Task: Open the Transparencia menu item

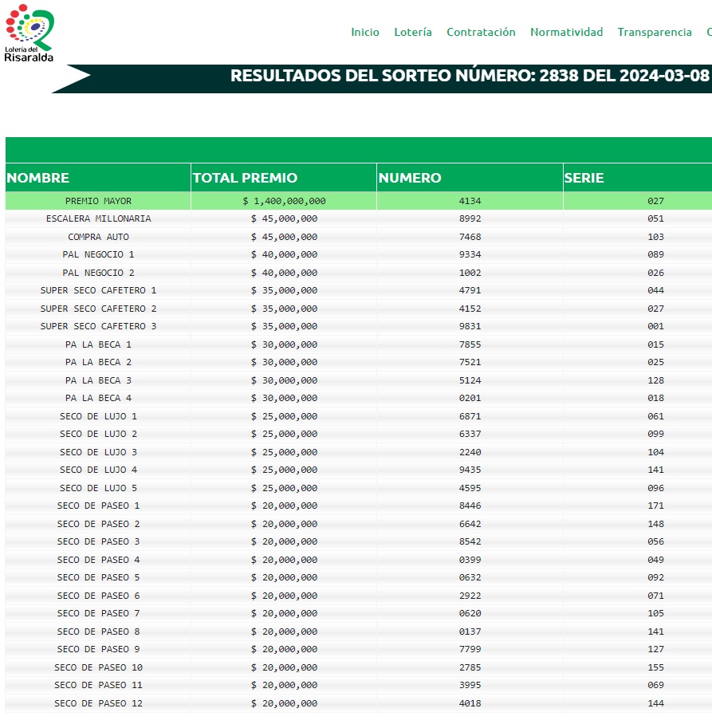Action: (655, 32)
